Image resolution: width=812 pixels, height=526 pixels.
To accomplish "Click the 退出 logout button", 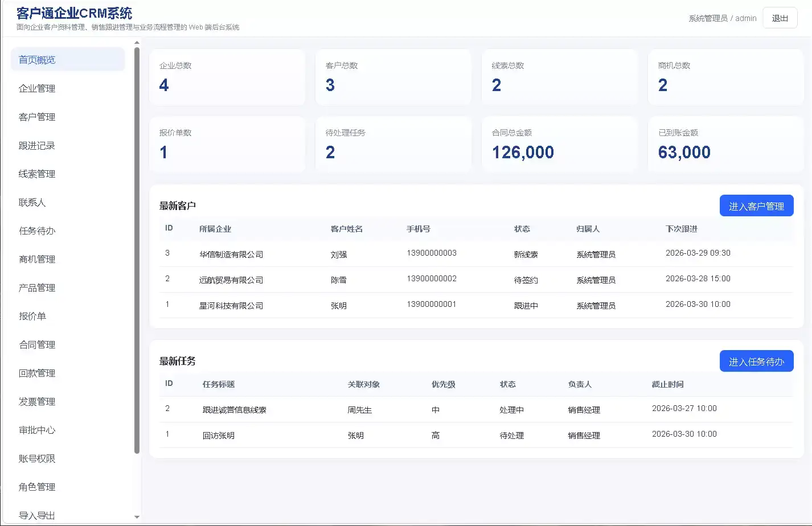I will 780,18.
